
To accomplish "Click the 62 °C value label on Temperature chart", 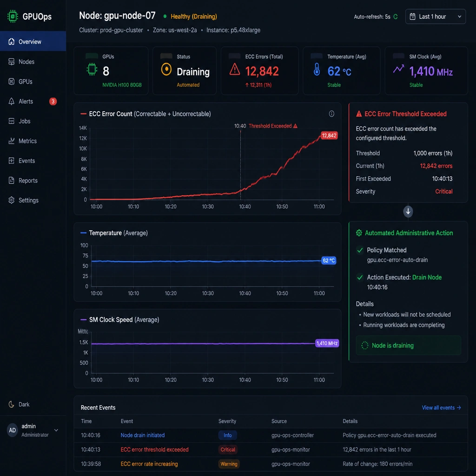I will [329, 260].
